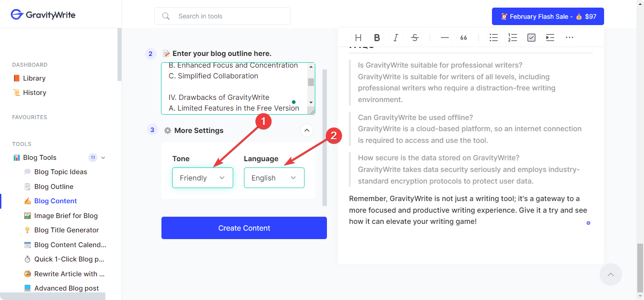Insert a blockquote with quote icon

[x=464, y=38]
